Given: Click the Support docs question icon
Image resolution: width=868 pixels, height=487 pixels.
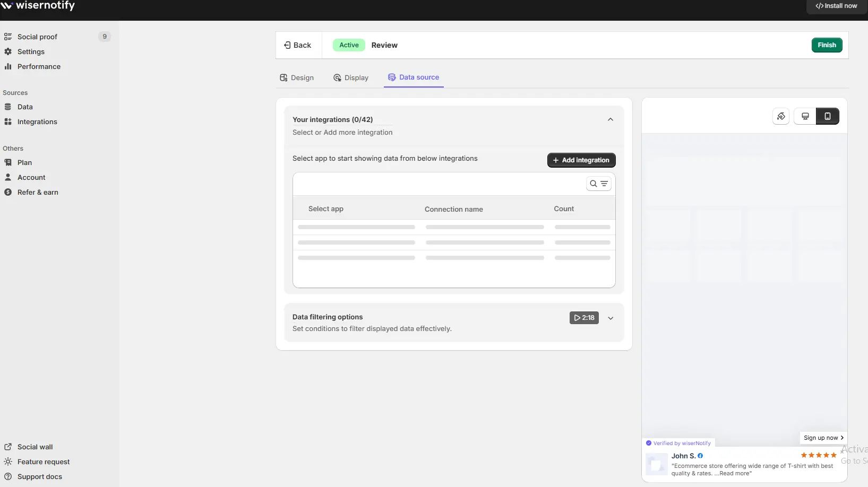Looking at the screenshot, I should click(x=8, y=476).
